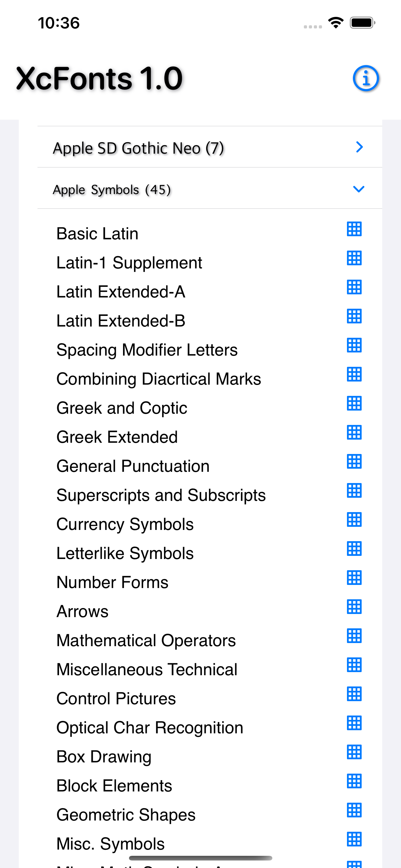This screenshot has height=868, width=401.
Task: Select the Latin Extended-A list entry
Action: (x=121, y=292)
